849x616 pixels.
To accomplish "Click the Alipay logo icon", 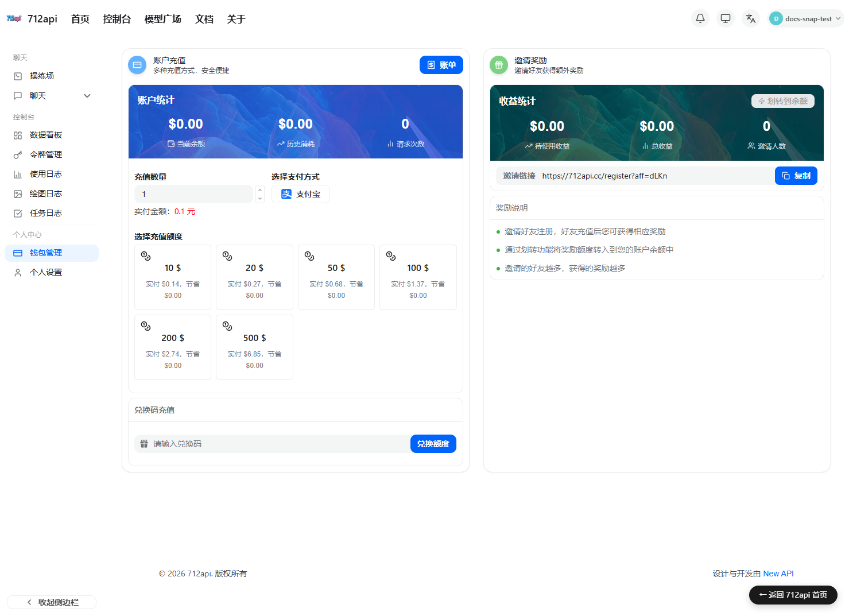I will tap(286, 194).
